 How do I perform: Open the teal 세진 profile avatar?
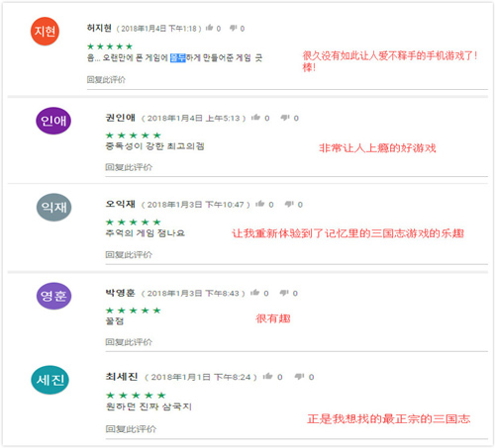pyautogui.click(x=49, y=380)
